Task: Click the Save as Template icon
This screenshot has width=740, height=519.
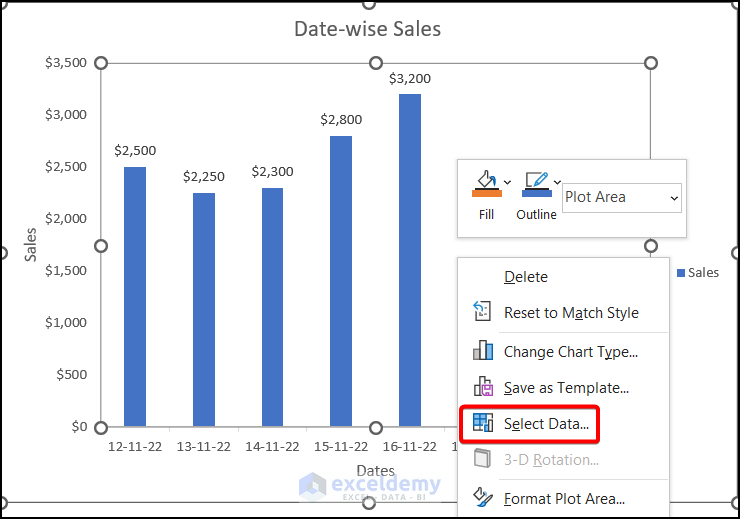Action: (483, 387)
